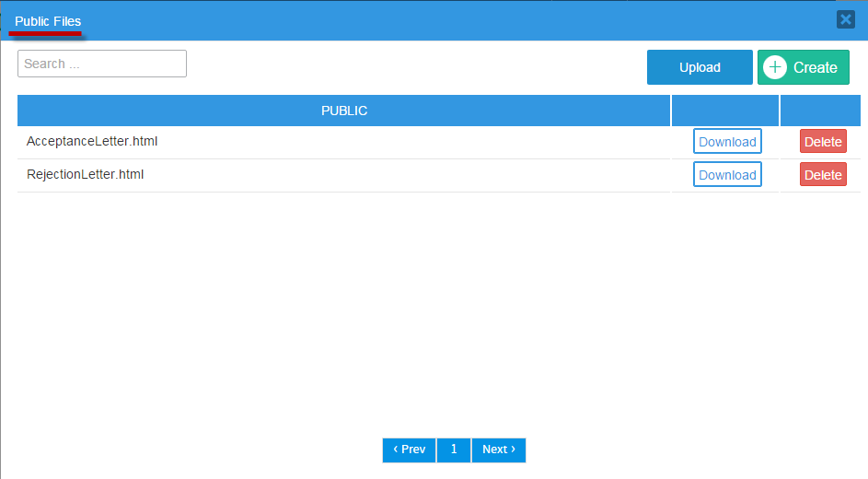Click the Create button label
This screenshot has width=868, height=479.
(815, 67)
